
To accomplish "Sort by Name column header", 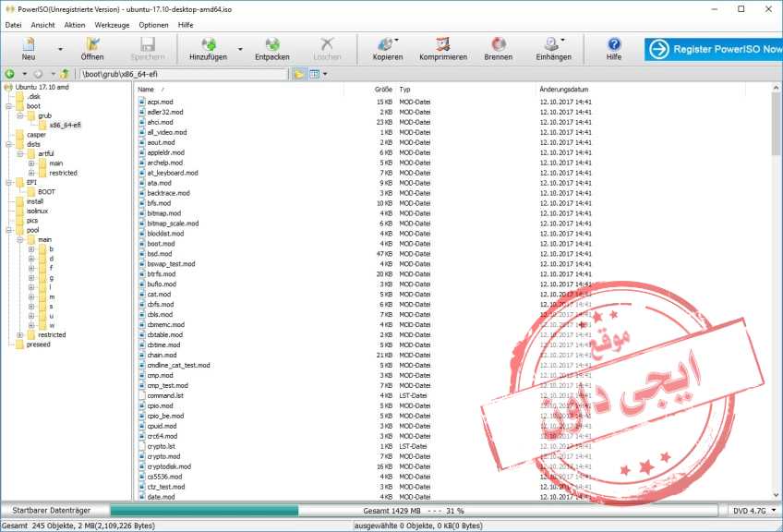I will [240, 90].
